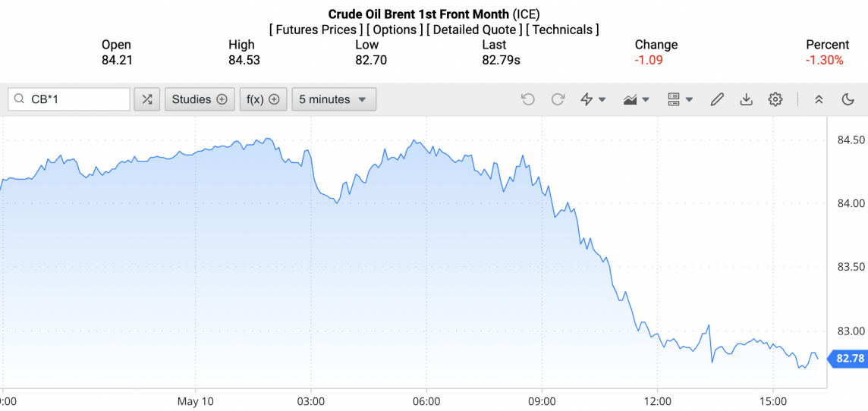Click the f(x) expression button
The height and width of the screenshot is (411, 868).
tap(263, 99)
